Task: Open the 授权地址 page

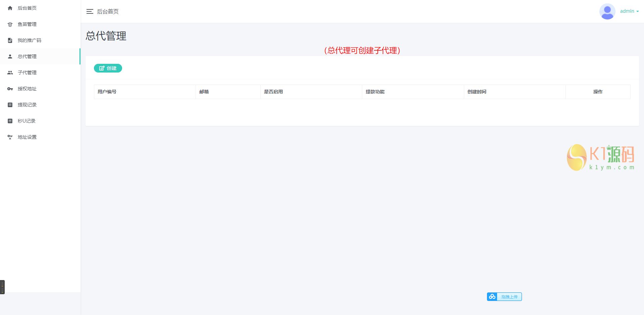Action: click(40, 89)
